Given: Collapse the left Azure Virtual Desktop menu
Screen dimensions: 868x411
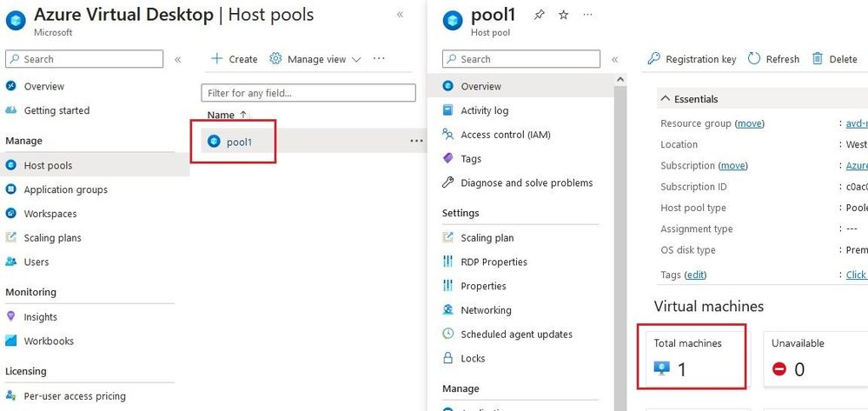Looking at the screenshot, I should point(178,59).
